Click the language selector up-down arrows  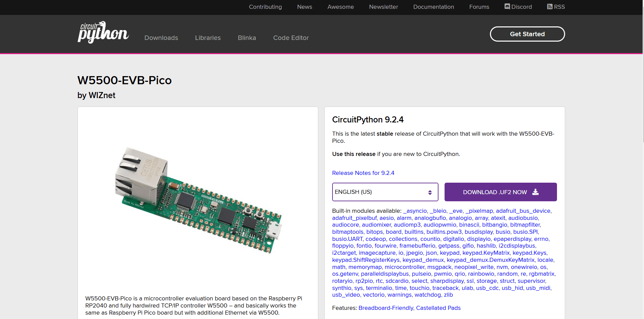430,192
